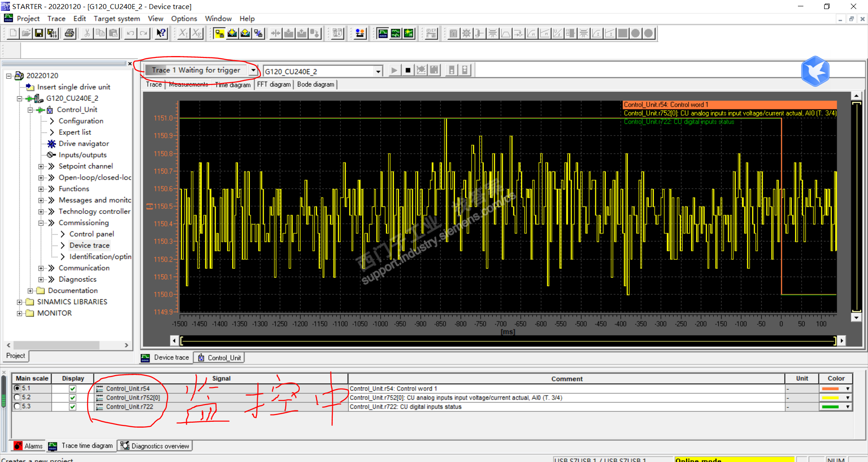Image resolution: width=868 pixels, height=462 pixels.
Task: Select Expert list in the project tree
Action: (75, 132)
